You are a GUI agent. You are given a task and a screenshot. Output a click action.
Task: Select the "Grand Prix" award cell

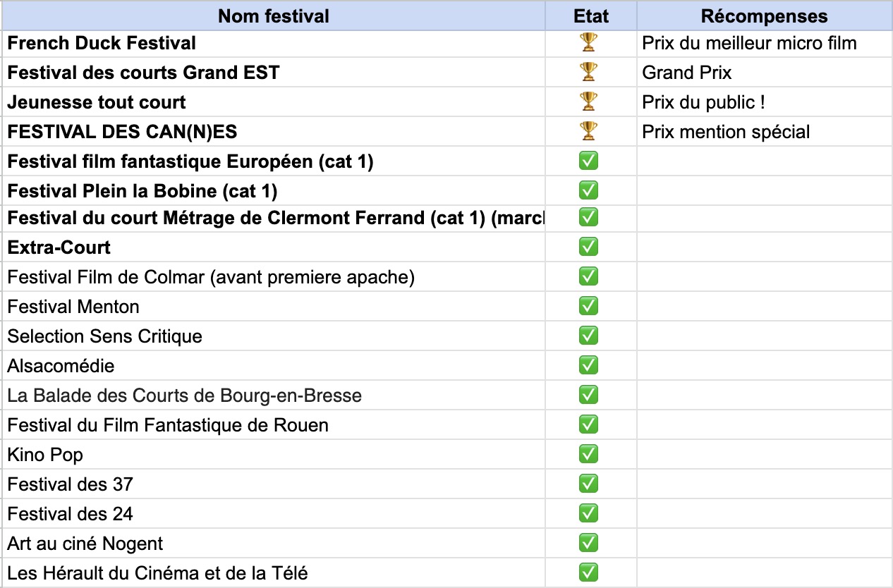pyautogui.click(x=687, y=73)
